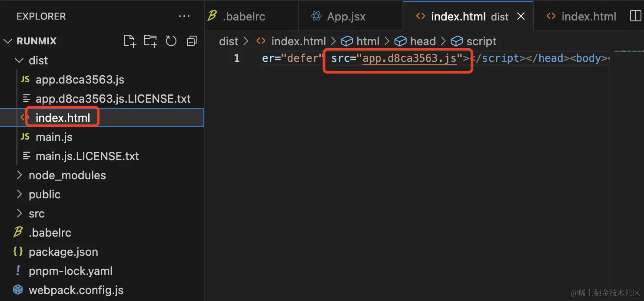Collapse all folders in Explorer
Viewport: 644px width, 301px height.
[192, 41]
